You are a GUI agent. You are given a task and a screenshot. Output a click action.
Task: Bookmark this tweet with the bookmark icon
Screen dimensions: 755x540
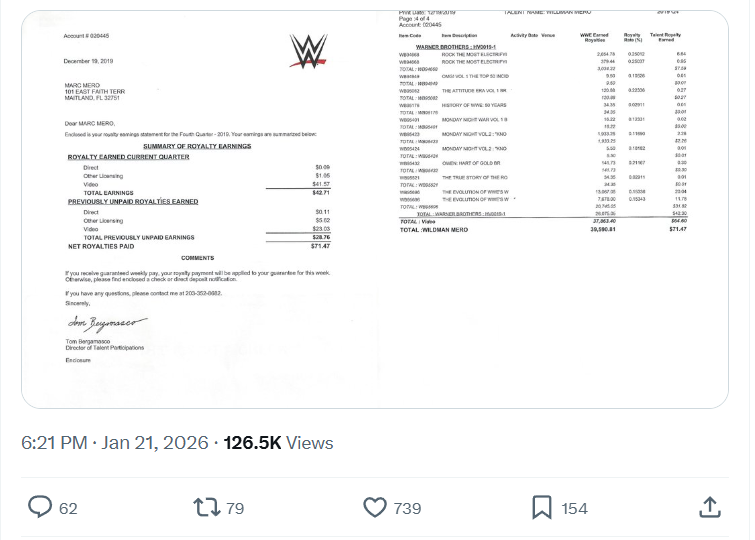541,507
